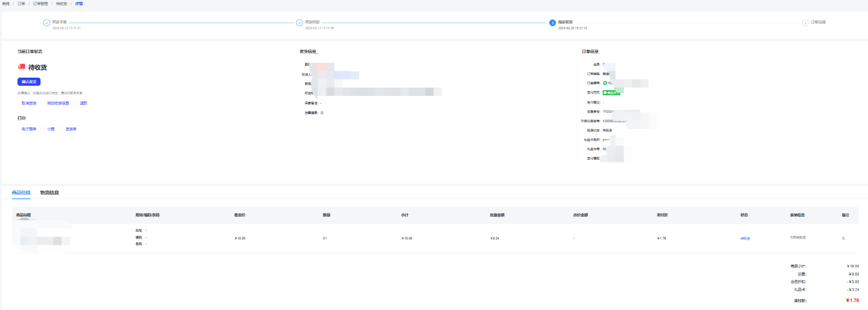
Task: Open 修改收货信息 to edit shipping info
Action: 58,104
